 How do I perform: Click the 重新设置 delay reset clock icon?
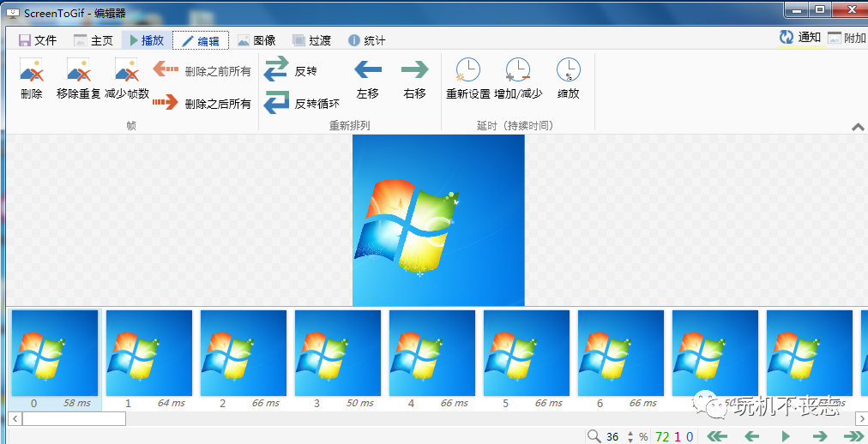point(468,70)
